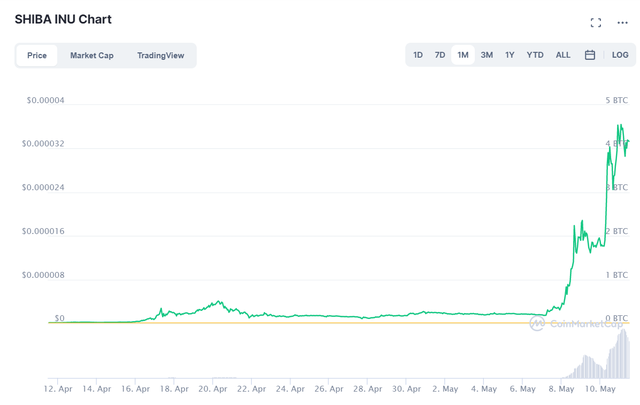Toggle LOG scale on chart
Viewport: 640px width, 405px height.
(620, 55)
